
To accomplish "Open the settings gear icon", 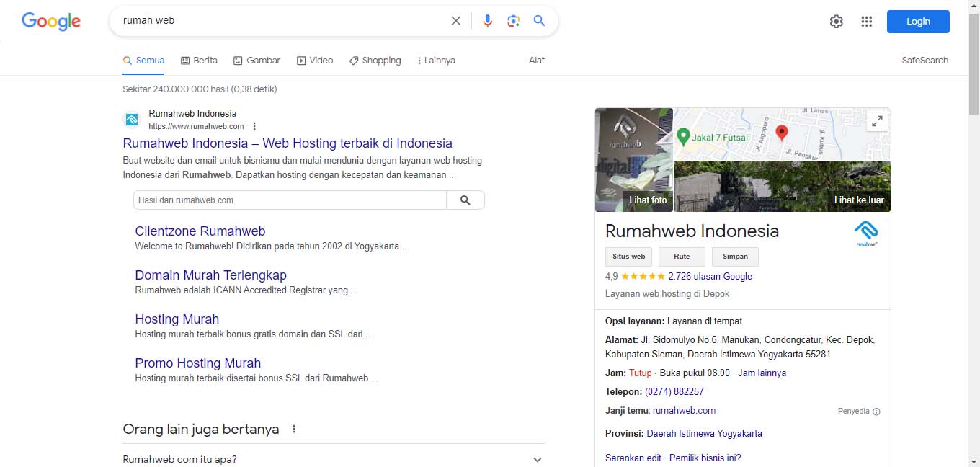I will [x=836, y=22].
